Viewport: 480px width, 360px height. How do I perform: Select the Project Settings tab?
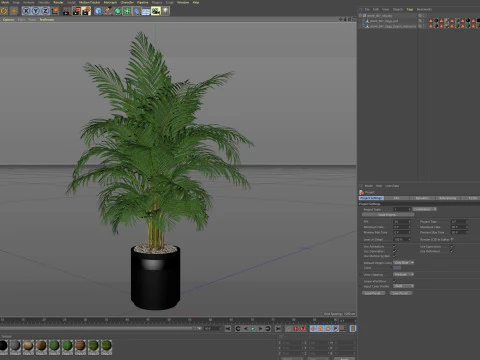coord(371,198)
